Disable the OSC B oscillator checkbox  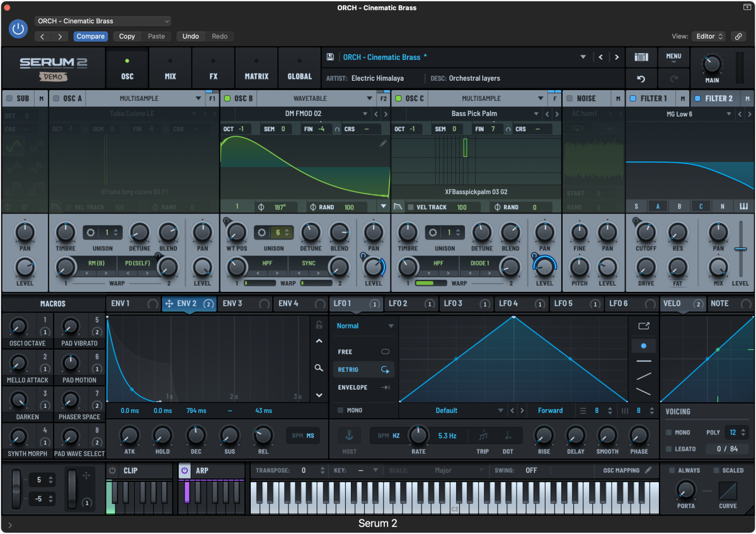[227, 98]
